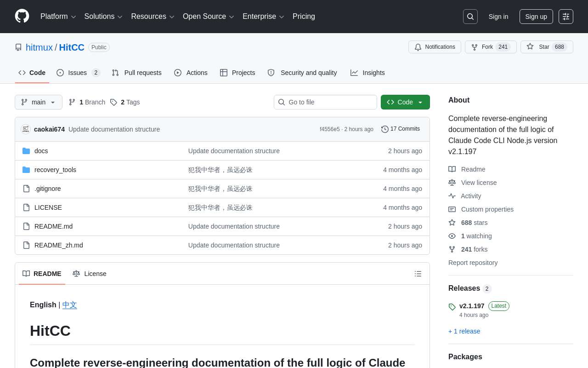Open the Open Source menu
Screen dimensions: 588x368
(x=209, y=17)
